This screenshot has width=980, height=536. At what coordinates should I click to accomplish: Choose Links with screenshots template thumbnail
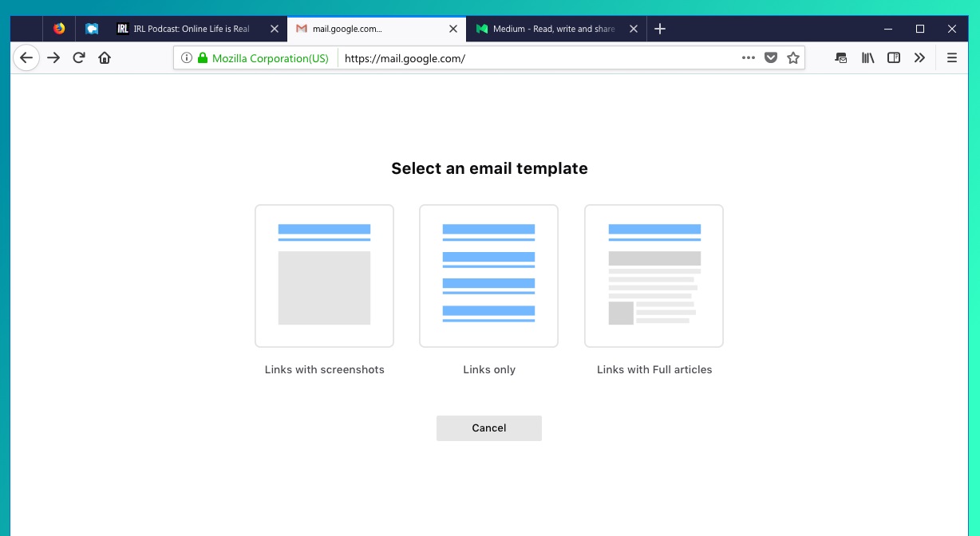tap(324, 276)
